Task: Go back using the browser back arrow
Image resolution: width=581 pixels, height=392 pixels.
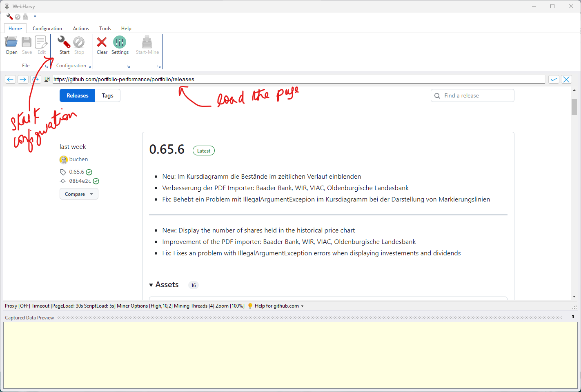Action: (11, 80)
